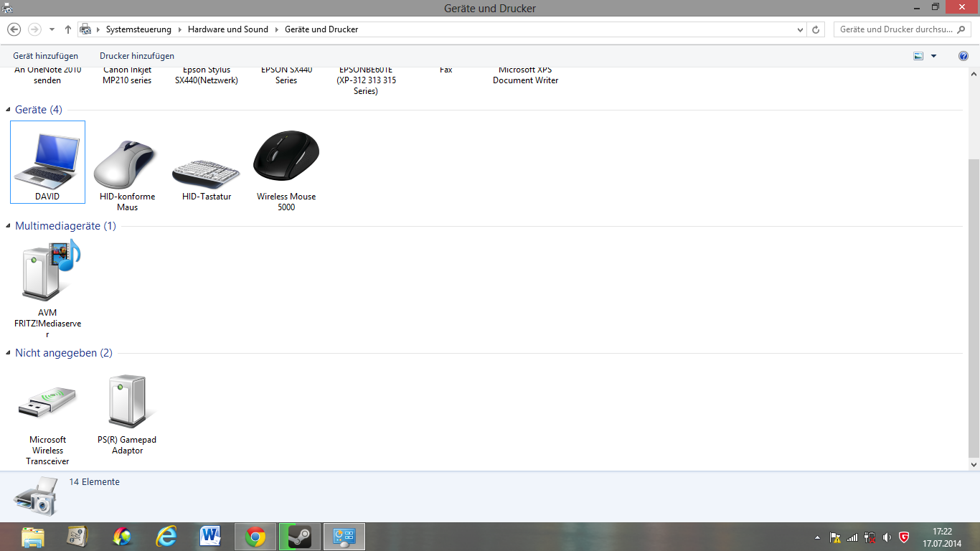980x551 pixels.
Task: Go up one folder level
Action: (x=68, y=29)
